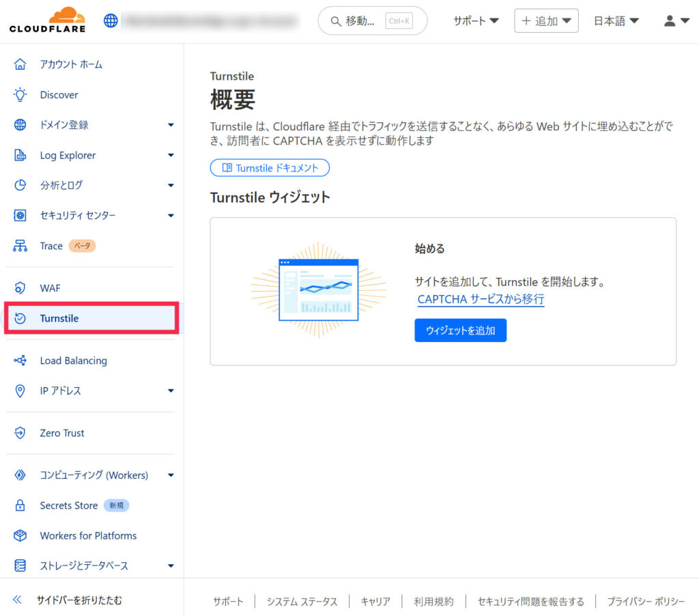
Task: Open the CAPTCHA サービスから移行 link
Action: click(481, 299)
